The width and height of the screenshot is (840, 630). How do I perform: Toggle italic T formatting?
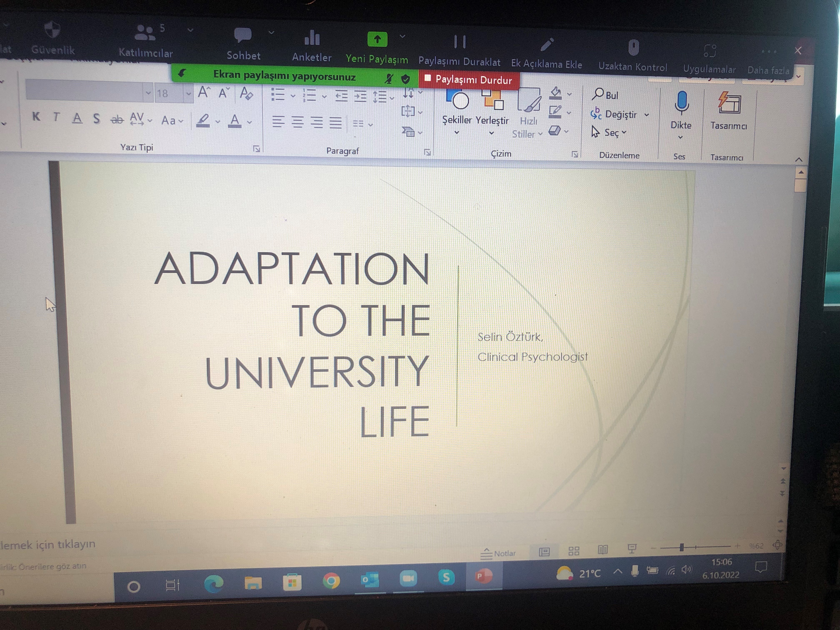point(56,117)
